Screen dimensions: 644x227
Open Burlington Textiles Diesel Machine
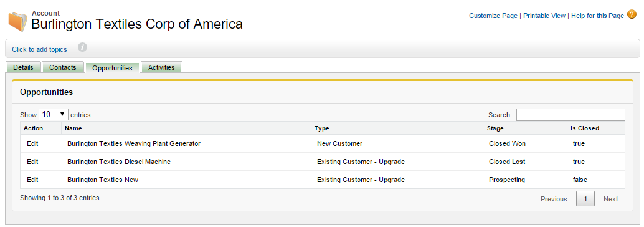119,162
